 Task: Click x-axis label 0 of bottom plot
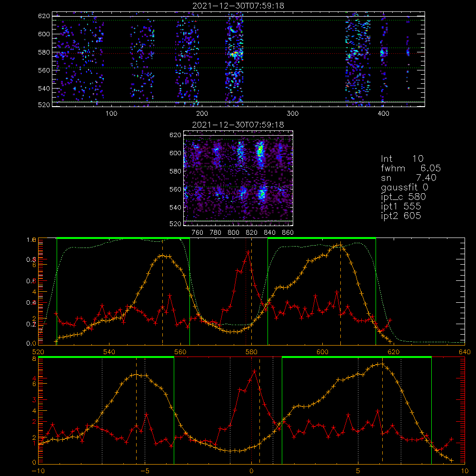pyautogui.click(x=251, y=471)
